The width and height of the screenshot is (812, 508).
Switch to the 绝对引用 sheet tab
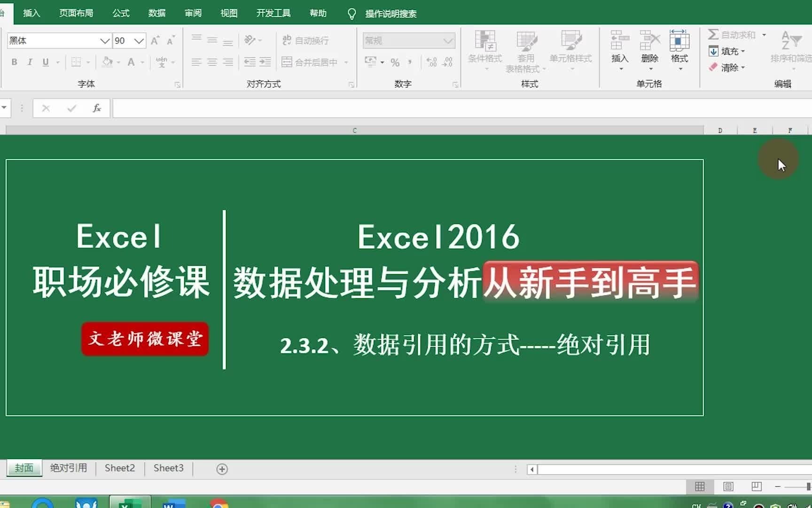point(69,468)
